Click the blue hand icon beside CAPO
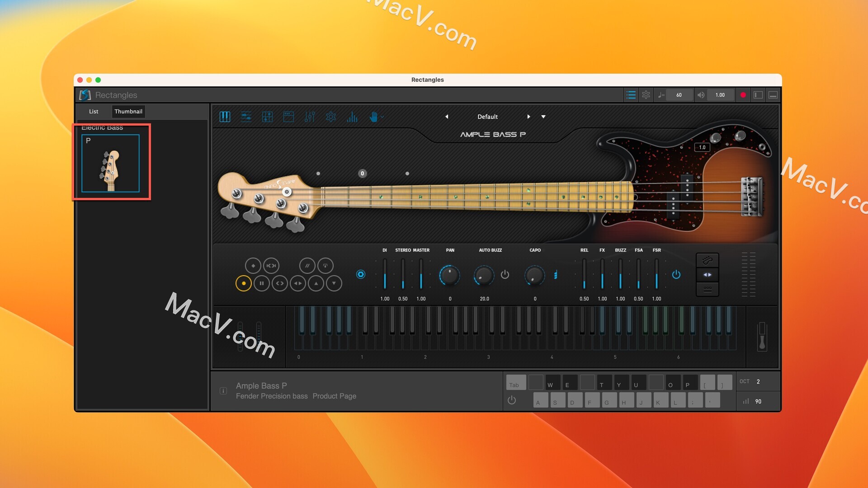868x488 pixels. tap(556, 274)
